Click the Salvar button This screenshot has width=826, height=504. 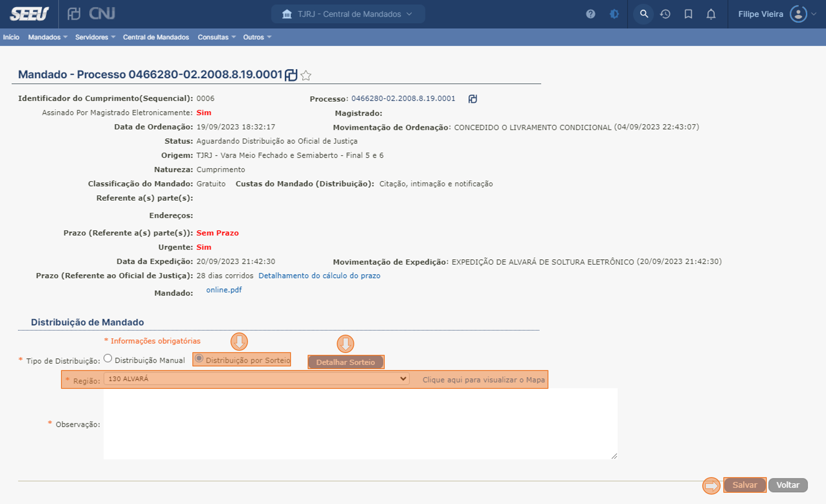tap(745, 485)
